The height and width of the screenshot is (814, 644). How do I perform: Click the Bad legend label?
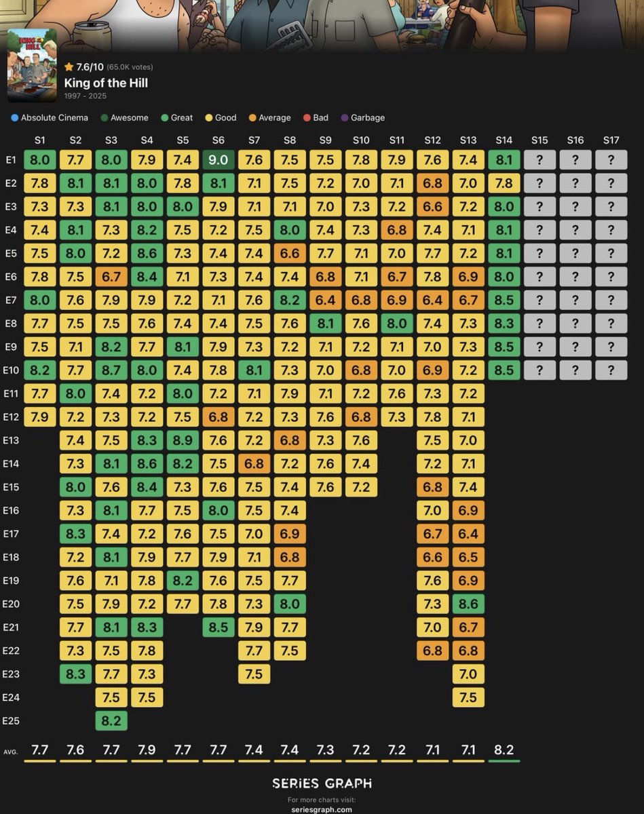321,118
